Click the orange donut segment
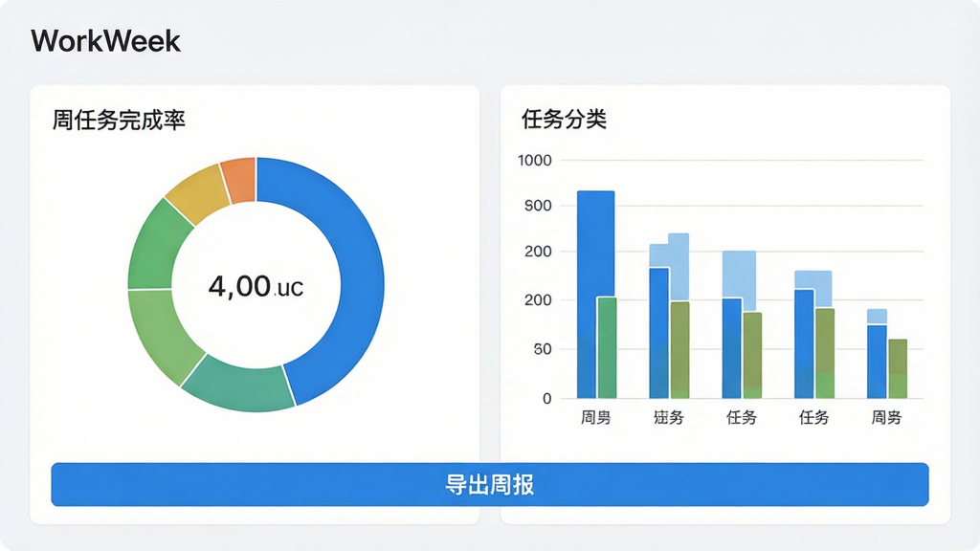 [x=240, y=180]
